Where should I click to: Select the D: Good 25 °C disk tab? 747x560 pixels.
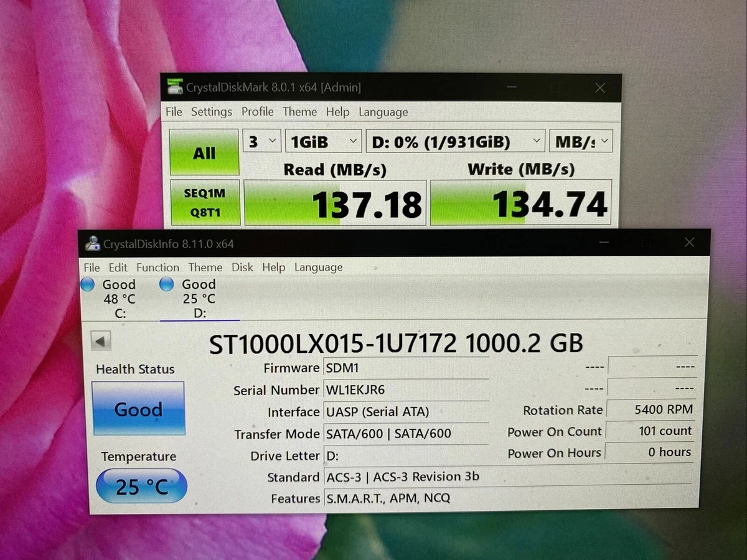point(199,299)
